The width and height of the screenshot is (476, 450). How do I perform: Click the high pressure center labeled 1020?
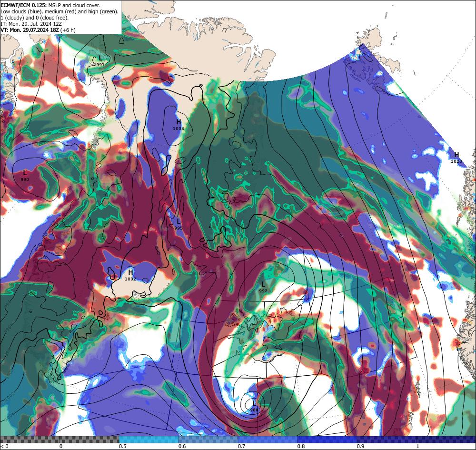(456, 158)
